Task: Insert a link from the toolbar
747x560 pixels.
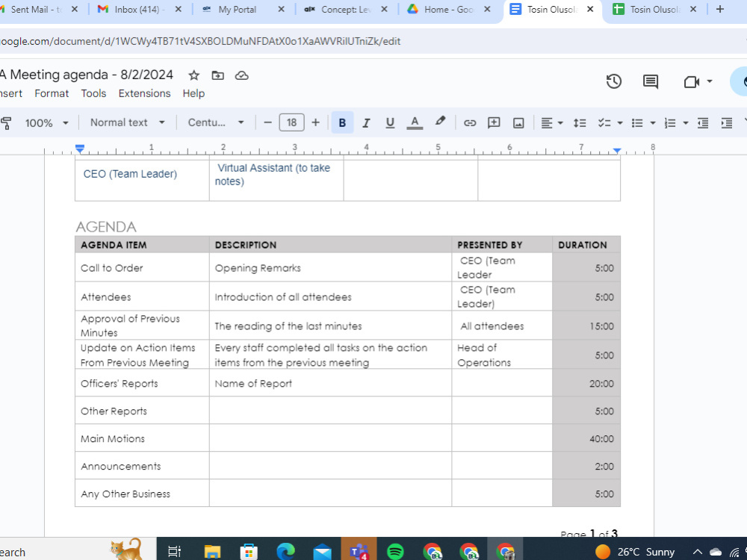Action: coord(470,123)
